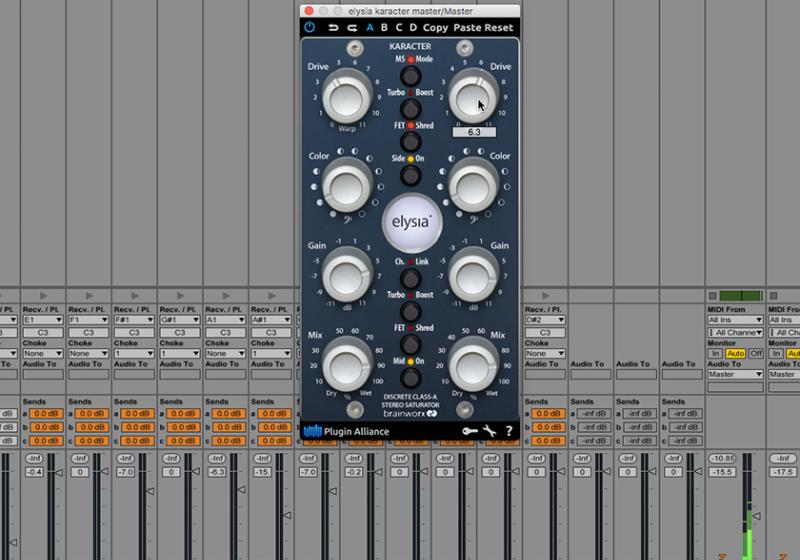Click the left channel Drive knob

(347, 98)
